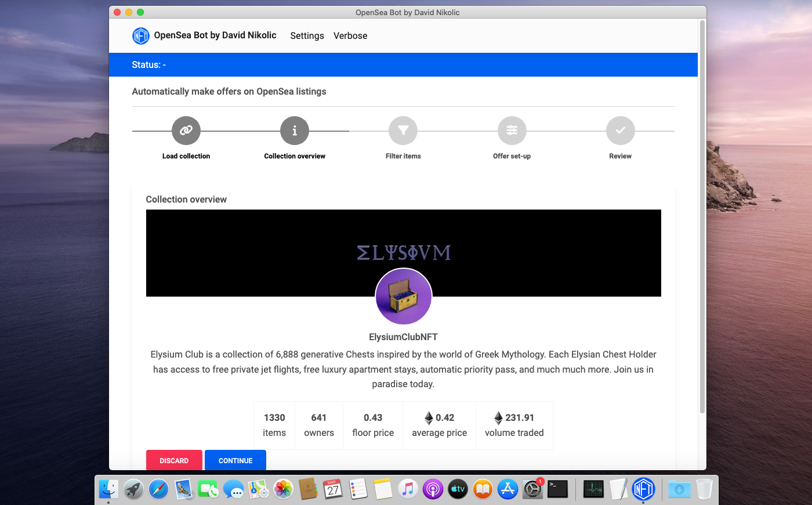This screenshot has height=505, width=812.
Task: Click the 231.91 volume traded stat
Action: click(x=514, y=425)
